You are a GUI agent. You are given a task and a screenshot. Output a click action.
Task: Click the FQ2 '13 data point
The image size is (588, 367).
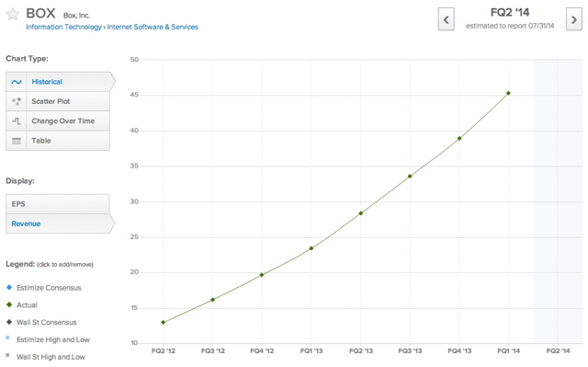[x=361, y=213]
